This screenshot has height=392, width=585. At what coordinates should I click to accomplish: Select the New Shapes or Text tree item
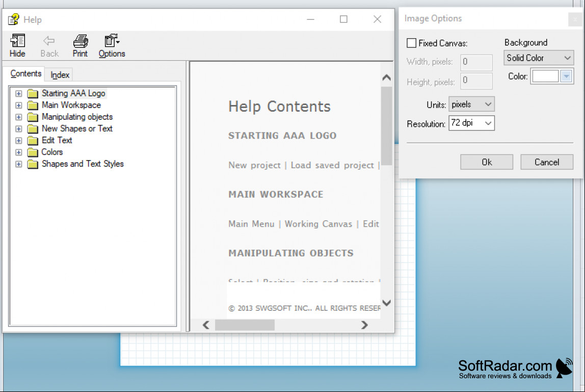pos(77,129)
